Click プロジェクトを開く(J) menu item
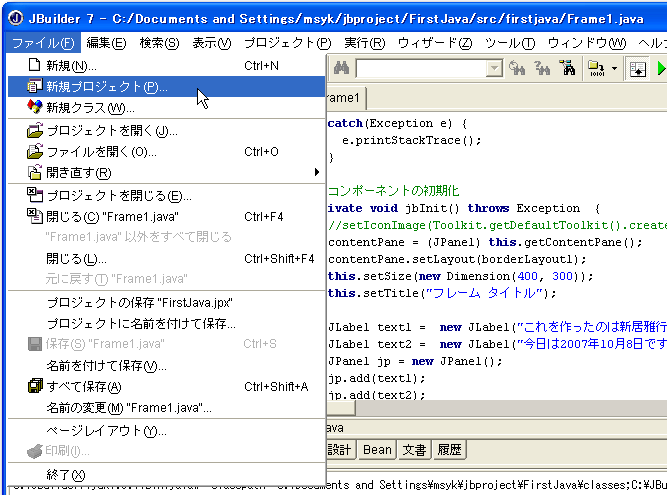667x495 pixels. click(112, 131)
